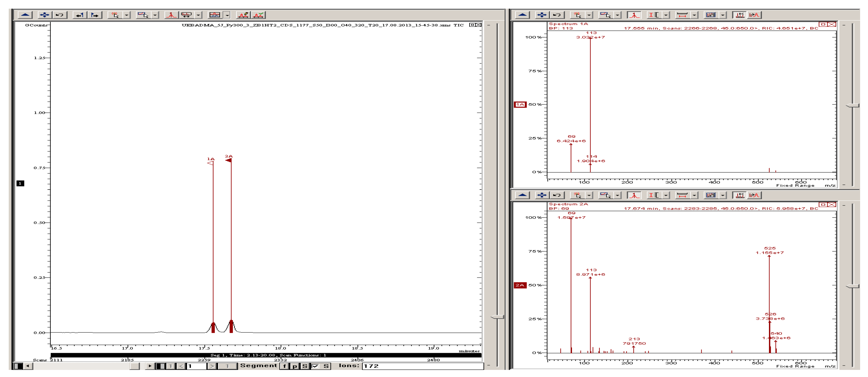Toggle the checkbox next to S in Segment bar
Screen dimensions: 868x377
(x=315, y=366)
